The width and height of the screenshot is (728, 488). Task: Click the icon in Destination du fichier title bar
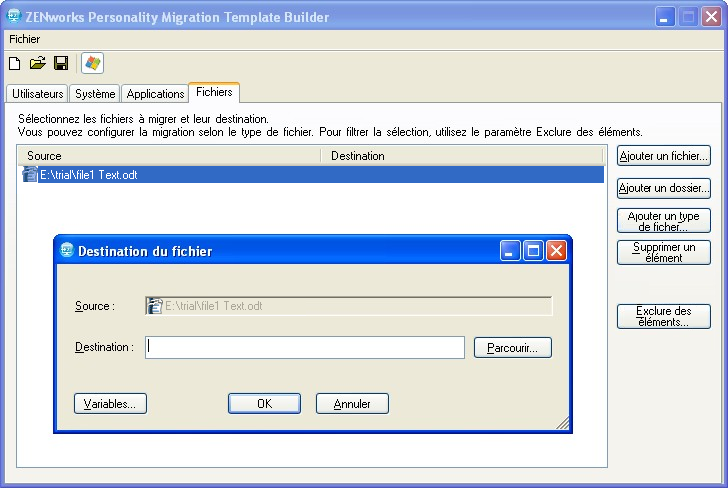[67, 250]
